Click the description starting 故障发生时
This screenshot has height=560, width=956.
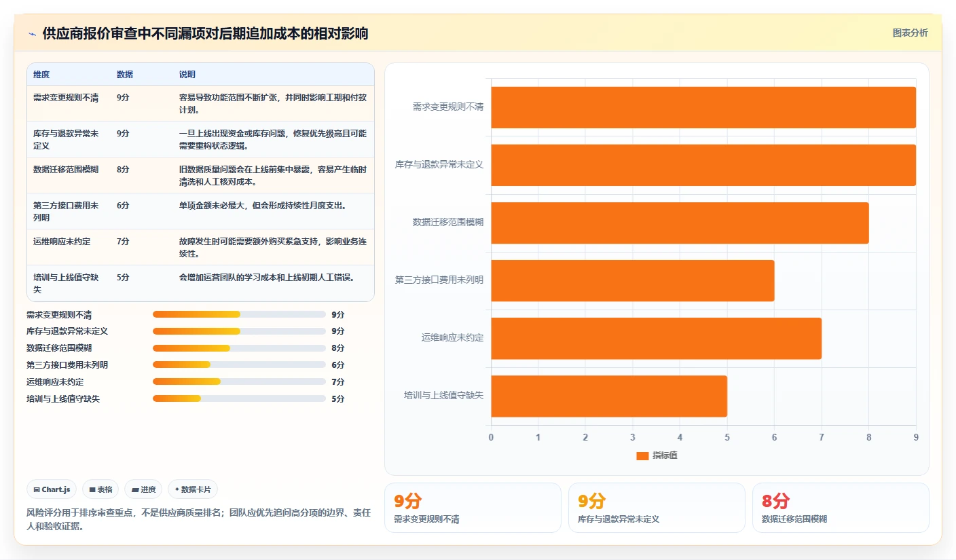273,248
